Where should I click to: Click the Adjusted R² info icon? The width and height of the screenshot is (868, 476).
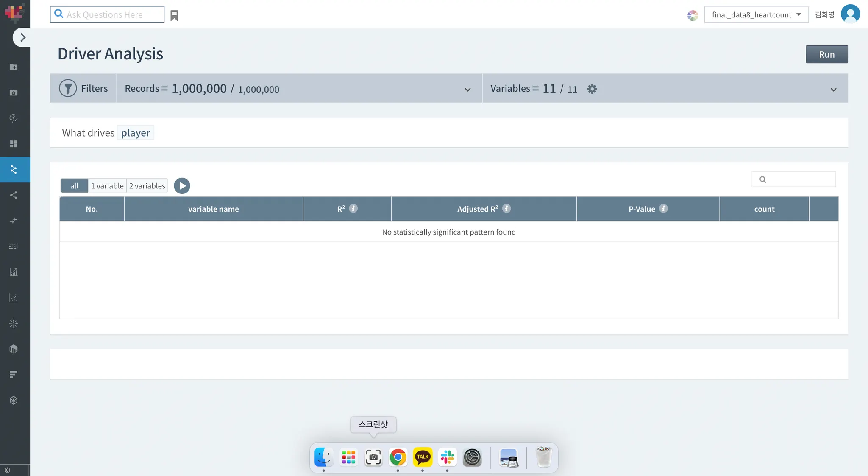[506, 208]
